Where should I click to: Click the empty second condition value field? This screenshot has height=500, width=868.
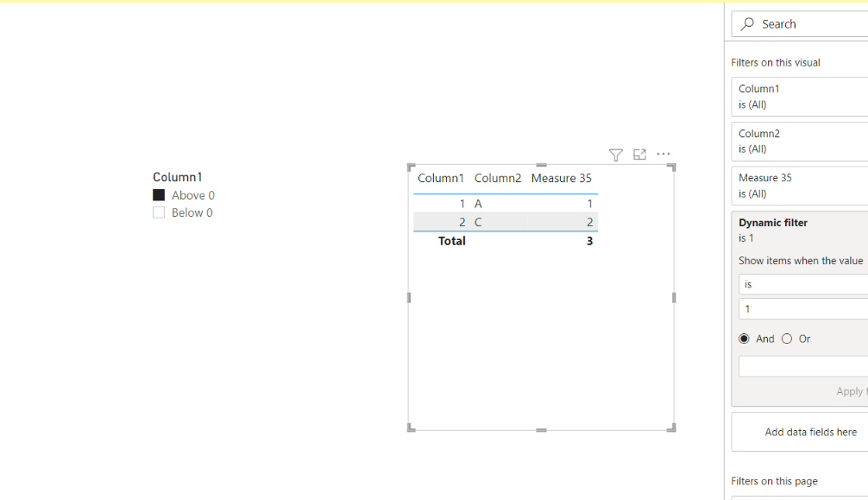pyautogui.click(x=803, y=367)
